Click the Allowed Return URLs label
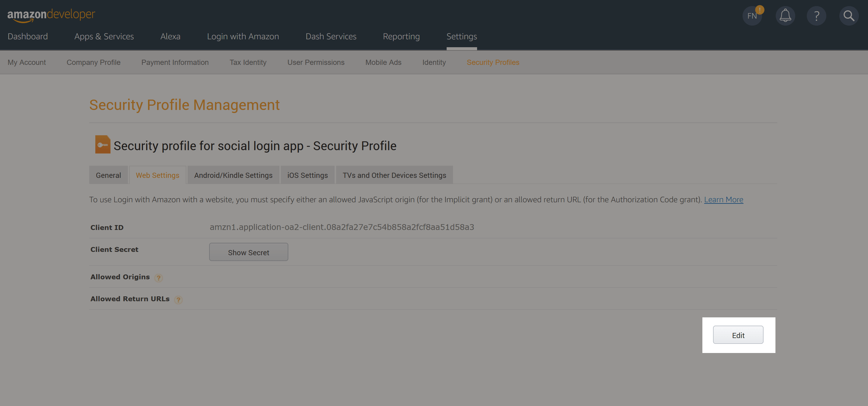 click(130, 299)
